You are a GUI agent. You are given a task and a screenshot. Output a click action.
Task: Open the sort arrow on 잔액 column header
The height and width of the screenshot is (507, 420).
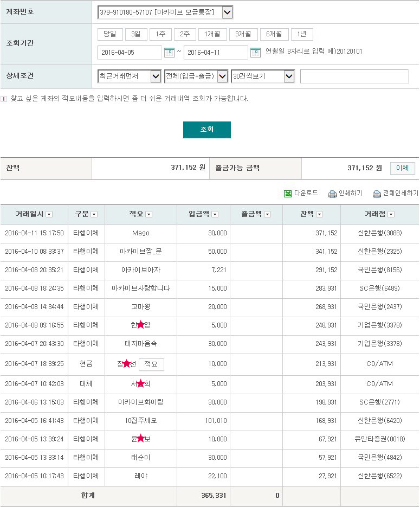[319, 214]
